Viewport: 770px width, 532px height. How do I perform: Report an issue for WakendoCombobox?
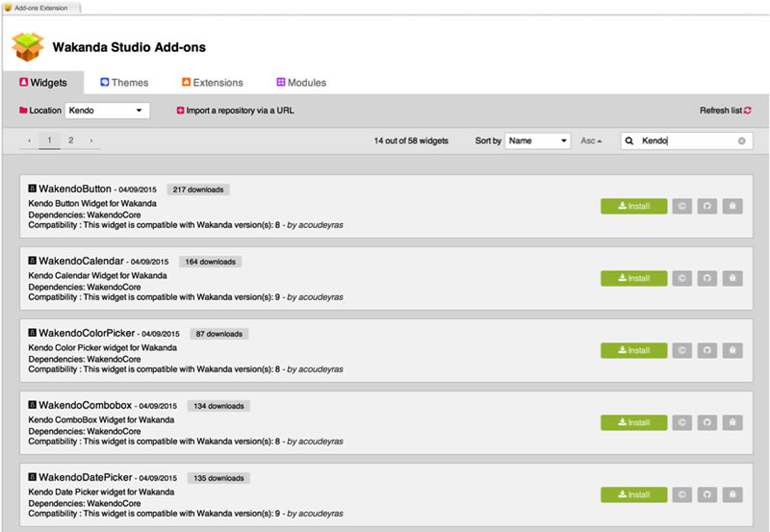click(x=732, y=422)
